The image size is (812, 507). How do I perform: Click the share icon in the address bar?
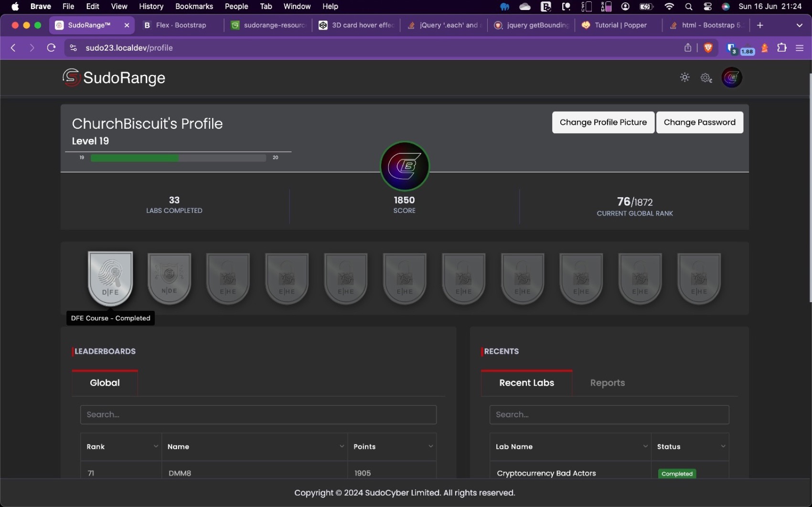point(688,47)
